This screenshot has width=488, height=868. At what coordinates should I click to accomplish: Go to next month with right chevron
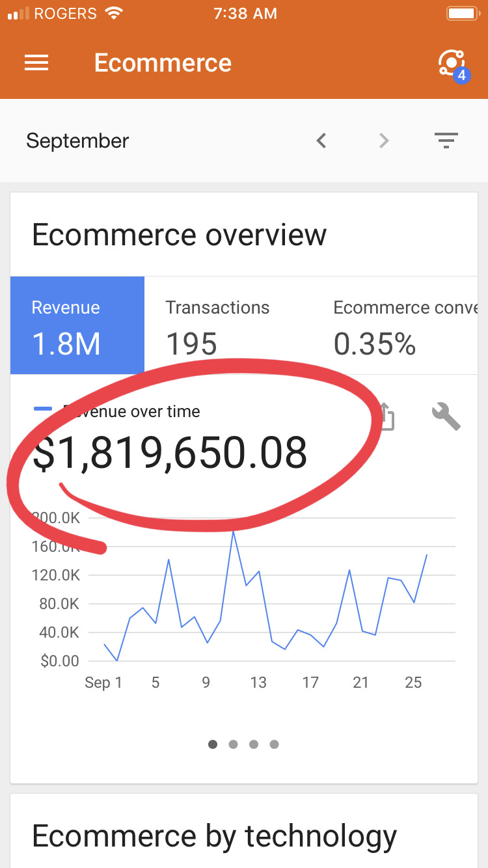click(384, 141)
